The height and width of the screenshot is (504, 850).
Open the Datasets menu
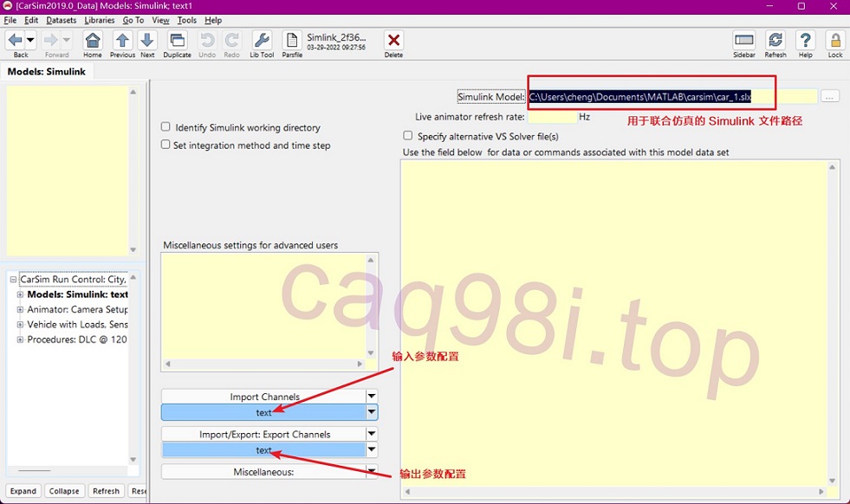coord(62,20)
